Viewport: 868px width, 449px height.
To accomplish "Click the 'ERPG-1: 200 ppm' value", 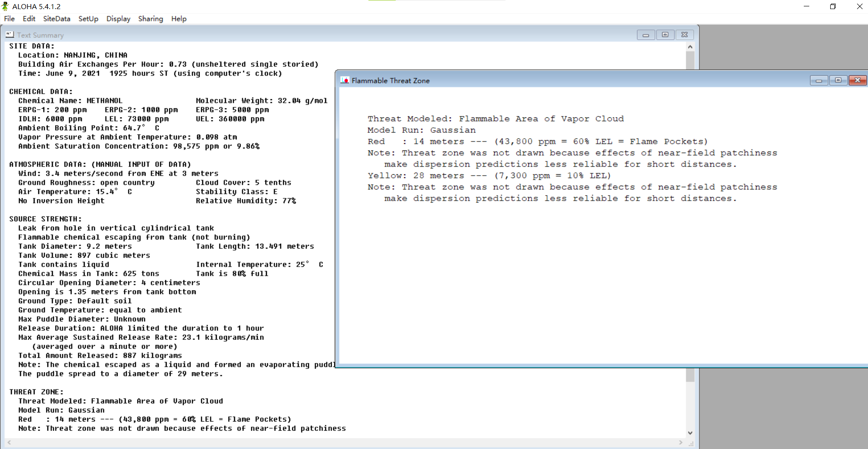I will tap(52, 110).
